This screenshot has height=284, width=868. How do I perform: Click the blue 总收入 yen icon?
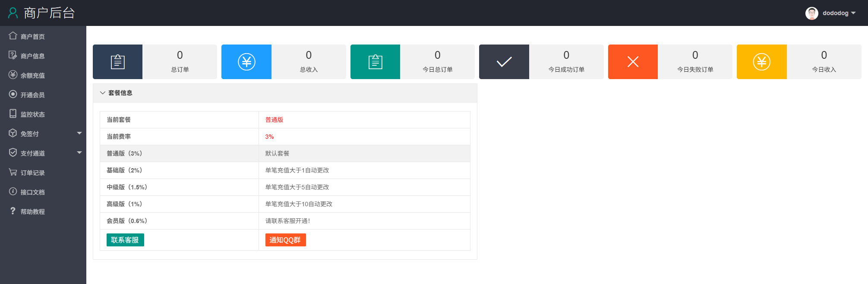246,62
